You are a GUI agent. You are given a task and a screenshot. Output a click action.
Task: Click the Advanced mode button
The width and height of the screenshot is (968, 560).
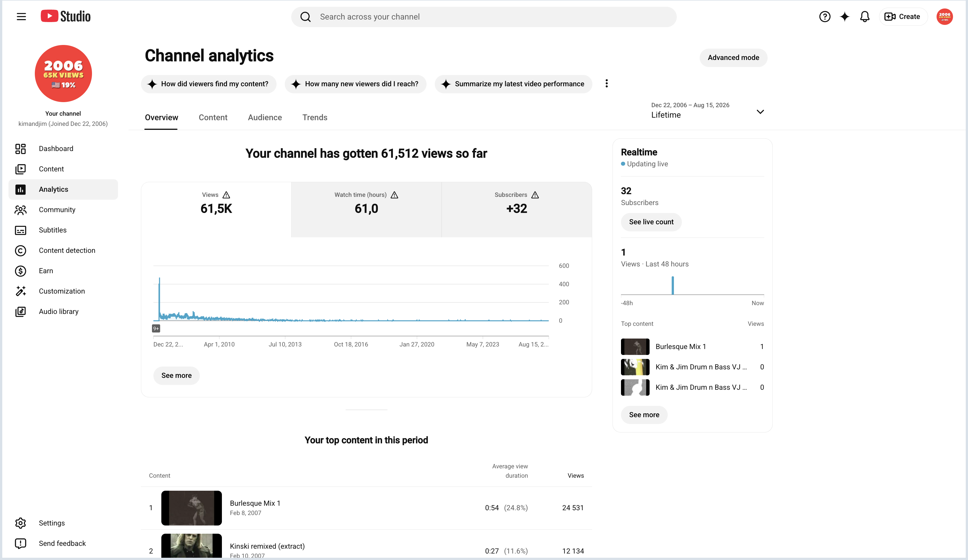click(733, 58)
